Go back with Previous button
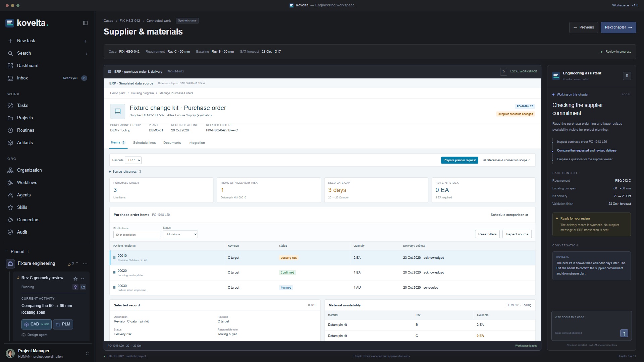The image size is (644, 362). point(584,27)
